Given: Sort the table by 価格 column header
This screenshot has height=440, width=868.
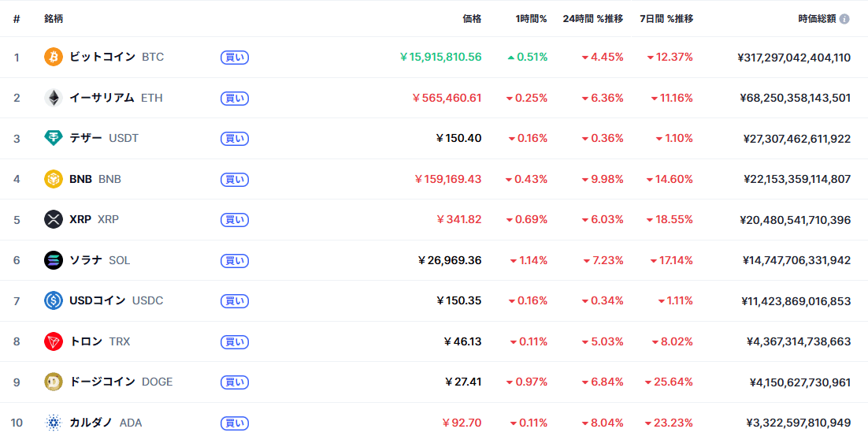Looking at the screenshot, I should [472, 19].
